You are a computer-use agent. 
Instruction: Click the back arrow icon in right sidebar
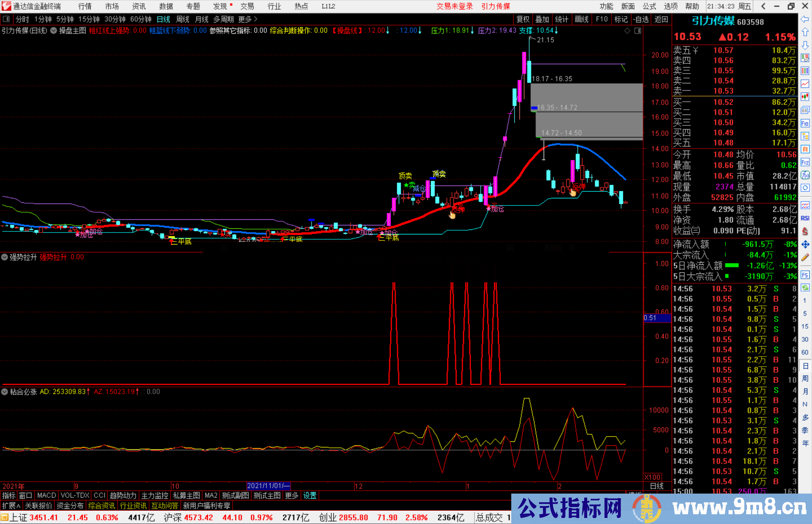coord(805,19)
